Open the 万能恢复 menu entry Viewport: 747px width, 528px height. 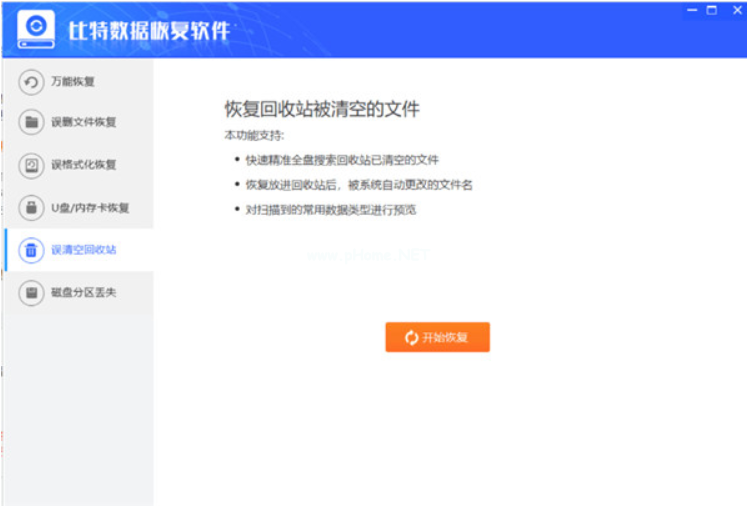[x=79, y=82]
